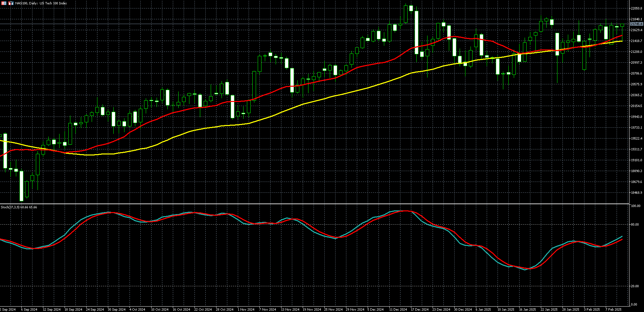Click the 29 Nov 2024 date label
The height and width of the screenshot is (312, 644).
[x=355, y=310]
